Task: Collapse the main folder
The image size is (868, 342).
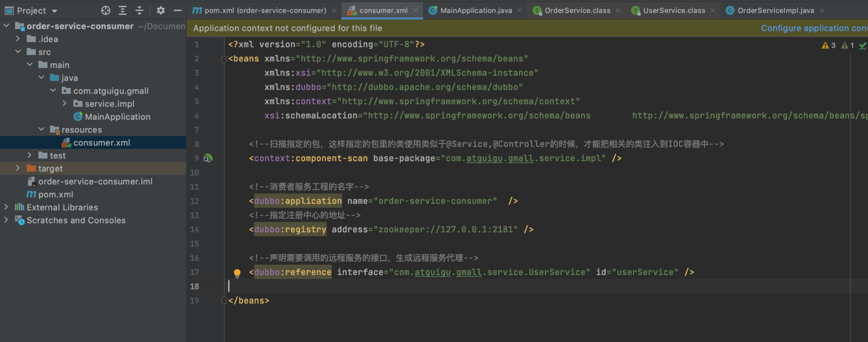Action: (x=30, y=65)
